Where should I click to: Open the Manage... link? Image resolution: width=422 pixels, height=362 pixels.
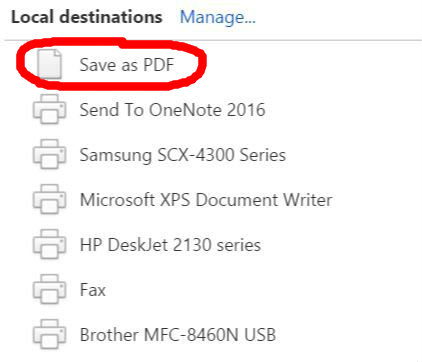click(x=218, y=17)
